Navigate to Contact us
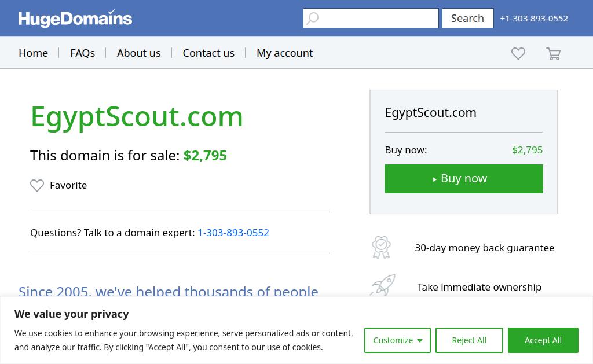 (208, 53)
